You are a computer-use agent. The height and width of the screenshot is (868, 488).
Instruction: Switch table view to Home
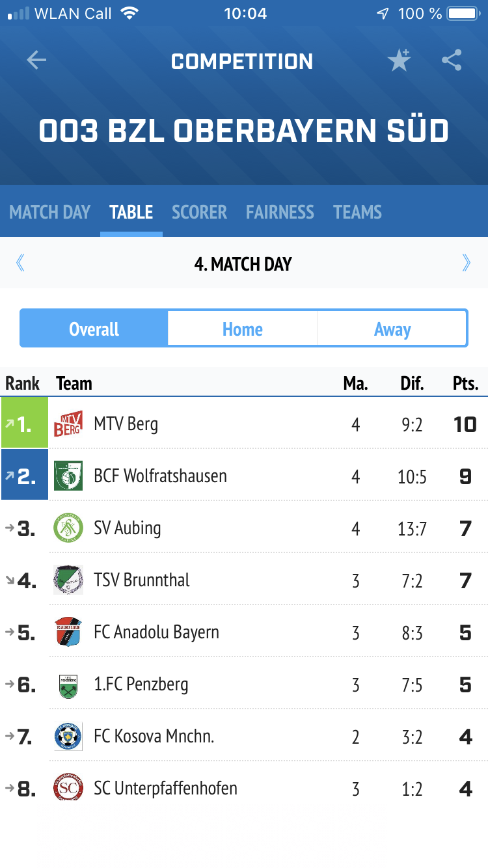[243, 329]
